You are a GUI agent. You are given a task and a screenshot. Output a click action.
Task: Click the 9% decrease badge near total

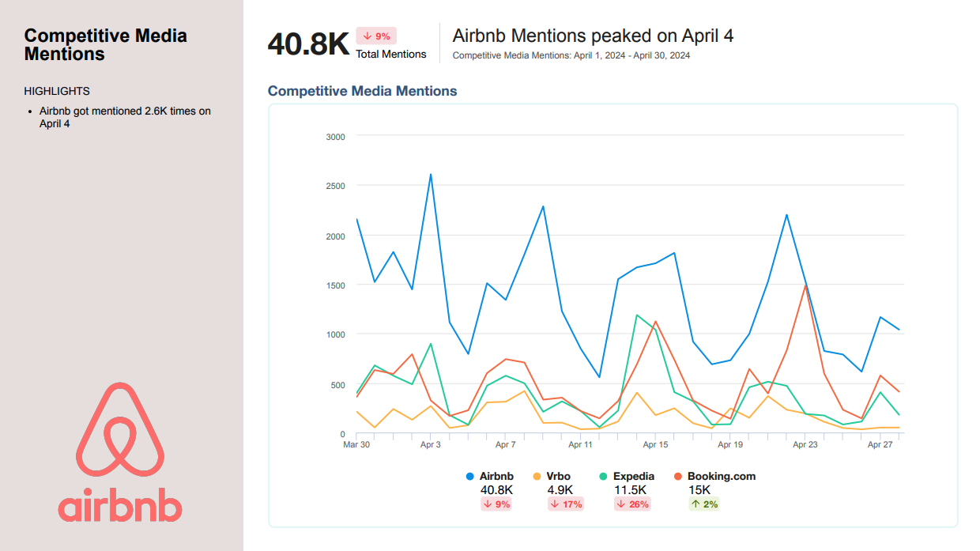tap(376, 36)
